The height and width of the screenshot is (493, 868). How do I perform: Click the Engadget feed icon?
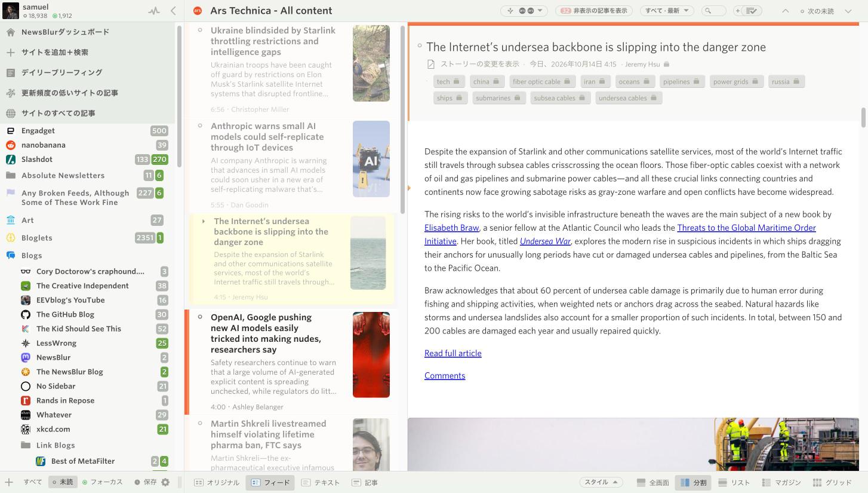(11, 131)
